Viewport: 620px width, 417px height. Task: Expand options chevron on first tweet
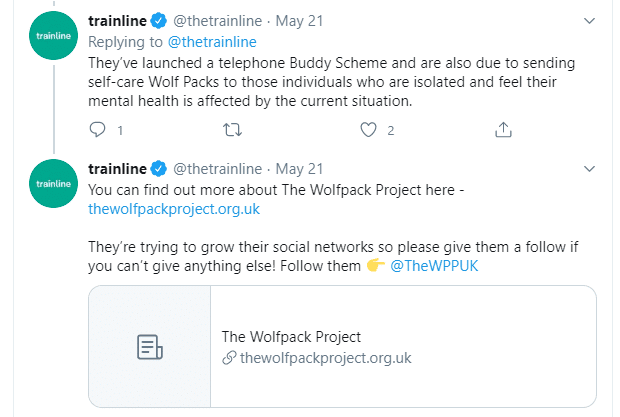(589, 21)
